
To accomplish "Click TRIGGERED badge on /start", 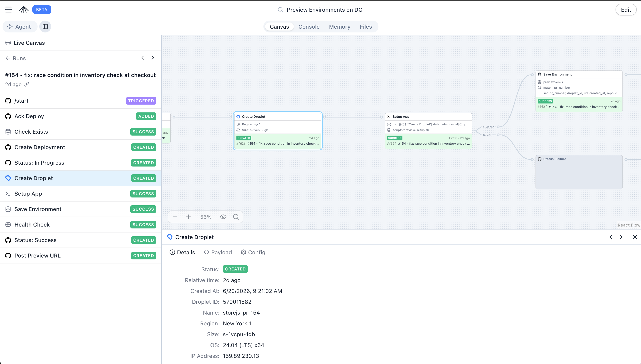I will click(141, 101).
